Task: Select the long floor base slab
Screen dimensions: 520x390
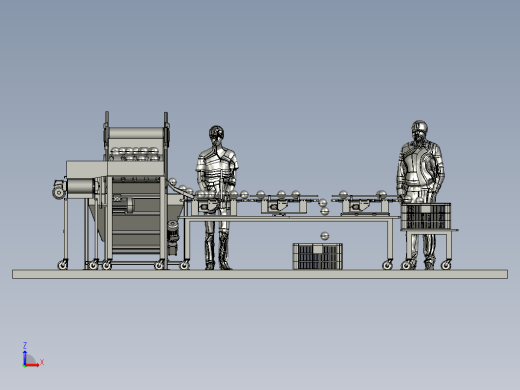Action: 260,274
